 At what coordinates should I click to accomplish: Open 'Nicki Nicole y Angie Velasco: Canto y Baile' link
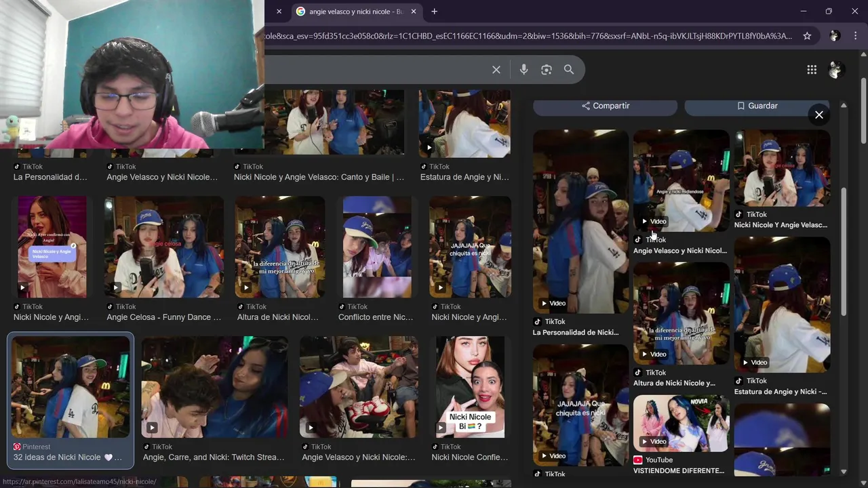[x=319, y=177]
